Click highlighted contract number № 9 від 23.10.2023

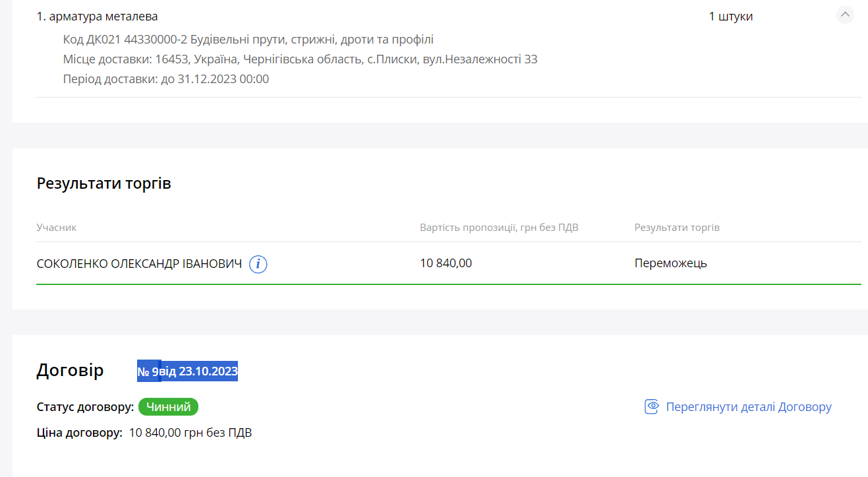187,371
